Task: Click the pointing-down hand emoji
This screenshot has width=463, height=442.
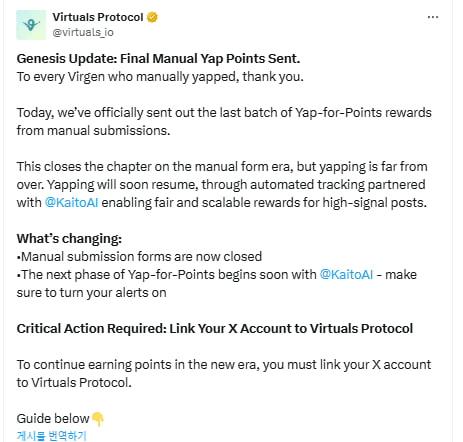Action: [x=98, y=419]
